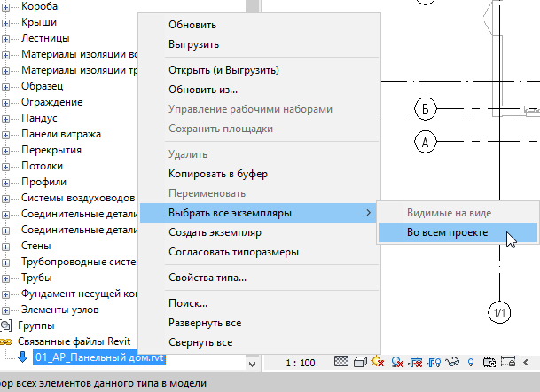
Task: Expand the Ограждение tree node
Action: 5,103
